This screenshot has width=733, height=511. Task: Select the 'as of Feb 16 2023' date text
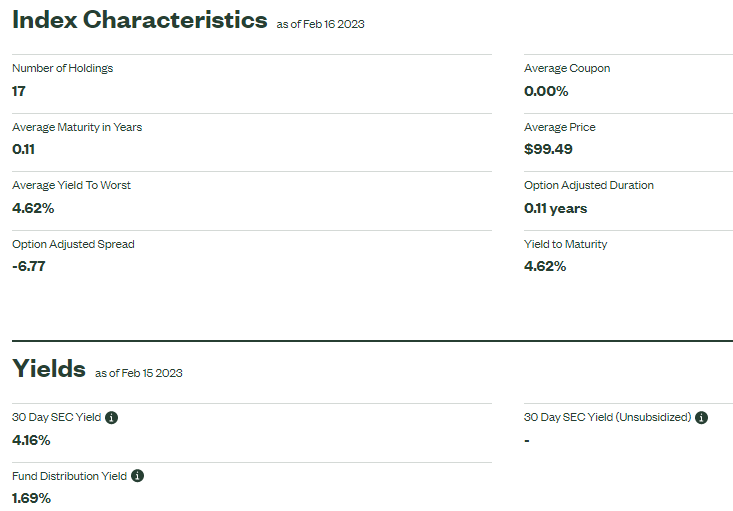pyautogui.click(x=321, y=24)
